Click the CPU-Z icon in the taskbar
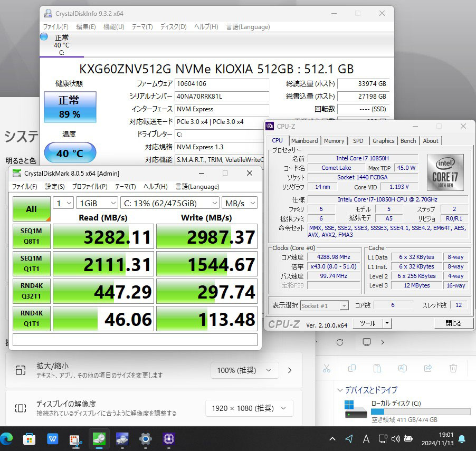The height and width of the screenshot is (451, 476). (x=169, y=438)
